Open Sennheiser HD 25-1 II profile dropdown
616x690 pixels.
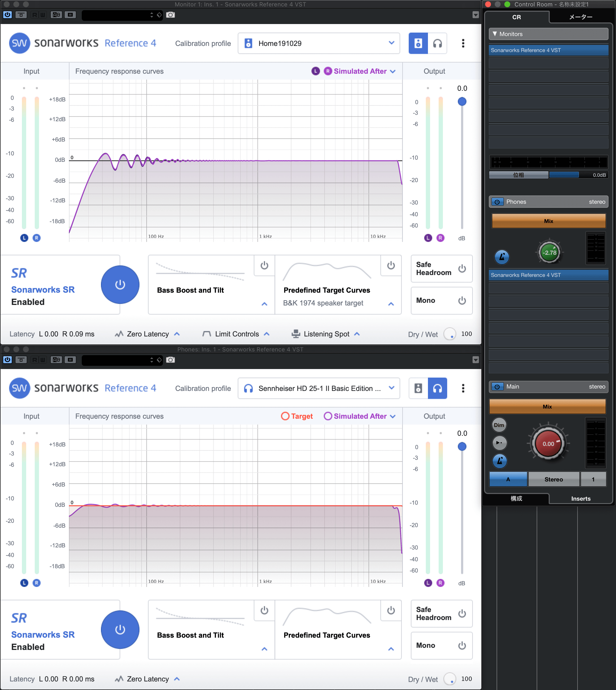pyautogui.click(x=319, y=388)
